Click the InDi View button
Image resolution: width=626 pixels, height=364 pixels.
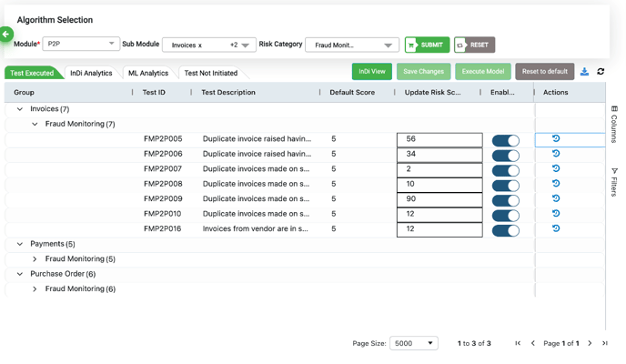coord(371,71)
